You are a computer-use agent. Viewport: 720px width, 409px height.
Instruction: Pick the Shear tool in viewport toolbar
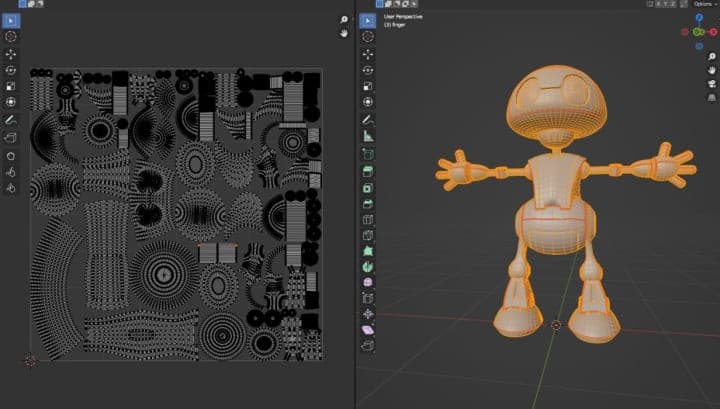coord(367,329)
